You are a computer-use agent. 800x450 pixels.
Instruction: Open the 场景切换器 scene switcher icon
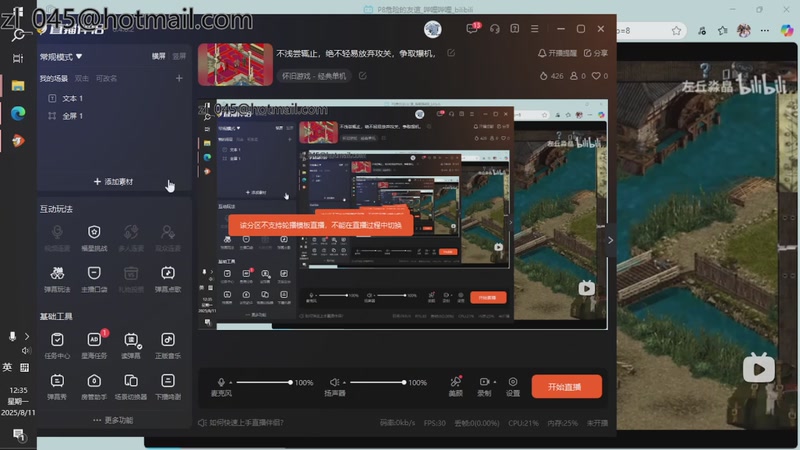coord(131,386)
